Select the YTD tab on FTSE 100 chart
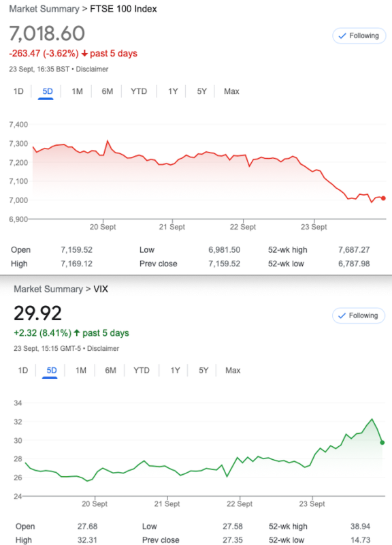392x545 pixels. [x=139, y=91]
